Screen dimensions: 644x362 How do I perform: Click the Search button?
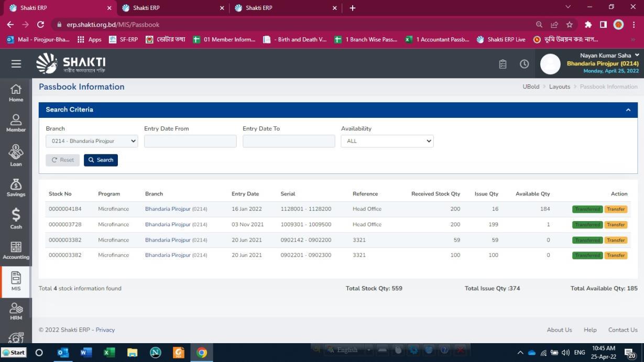pyautogui.click(x=101, y=160)
